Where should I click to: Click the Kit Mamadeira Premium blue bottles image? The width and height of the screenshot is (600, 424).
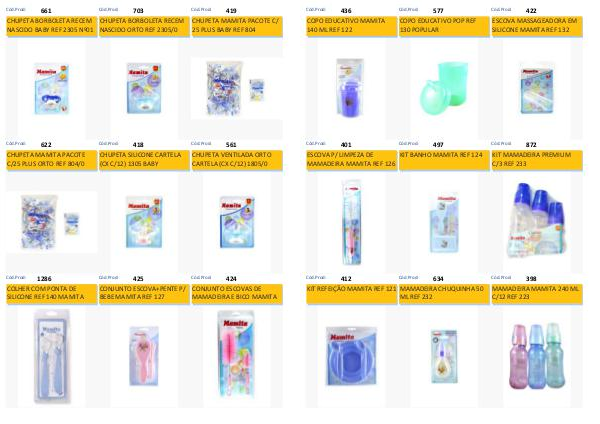pos(536,220)
